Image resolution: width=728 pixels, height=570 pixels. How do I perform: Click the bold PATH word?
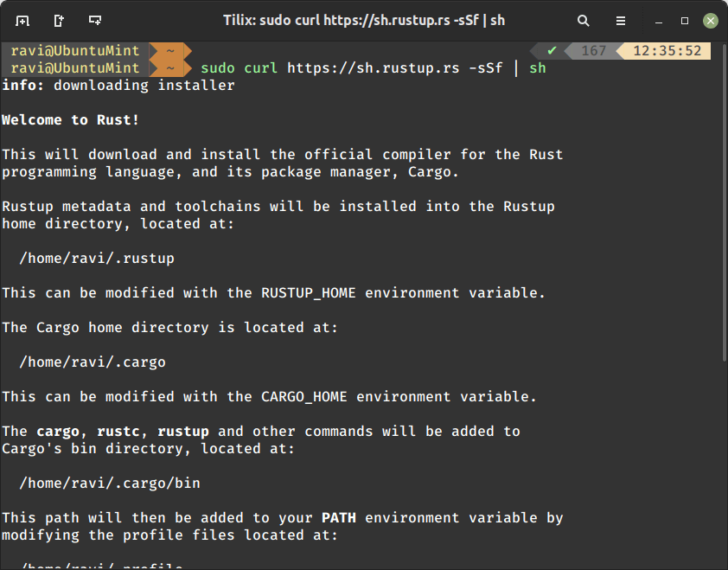[339, 517]
